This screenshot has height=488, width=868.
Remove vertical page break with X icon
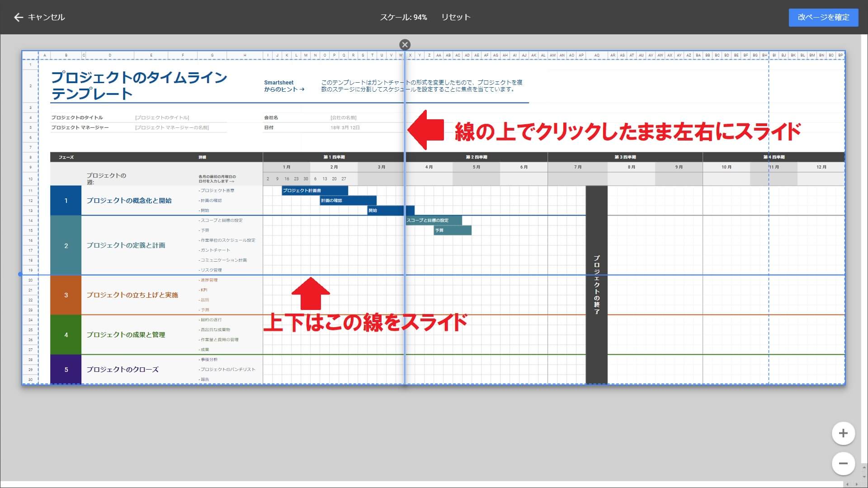(405, 45)
